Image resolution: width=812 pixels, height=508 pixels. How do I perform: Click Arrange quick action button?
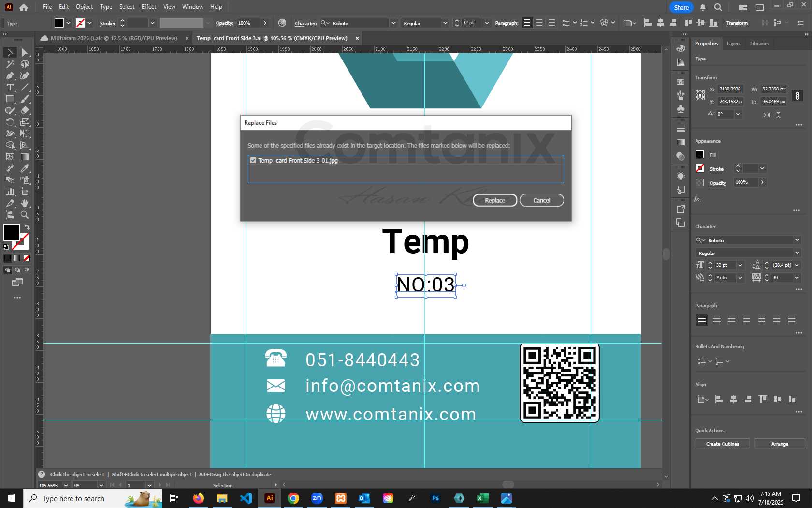(x=780, y=444)
